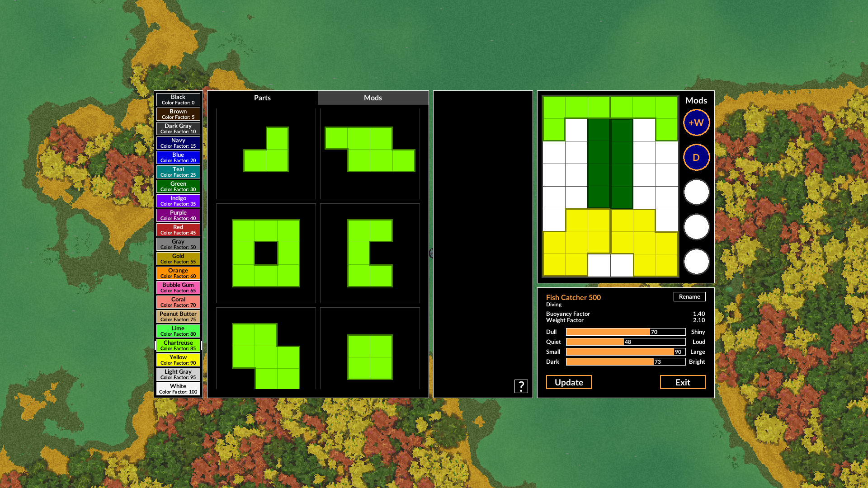Choose the Yellow color swatch
868x488 pixels.
178,360
